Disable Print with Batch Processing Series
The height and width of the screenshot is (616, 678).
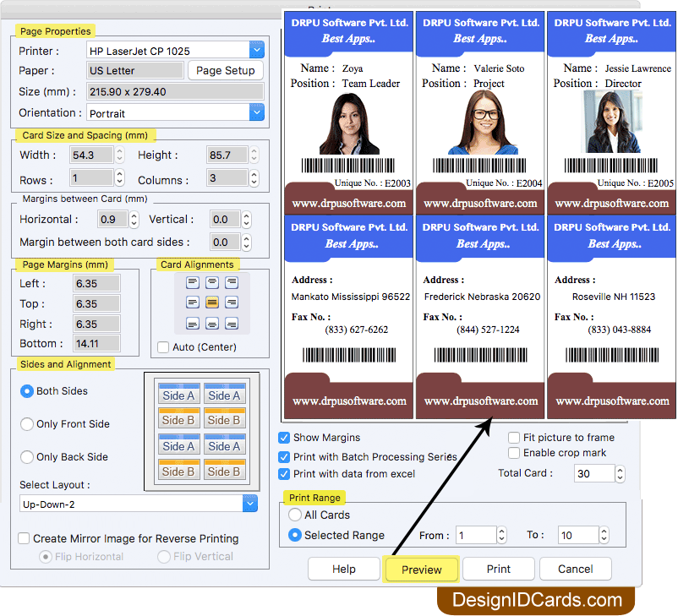tap(284, 457)
